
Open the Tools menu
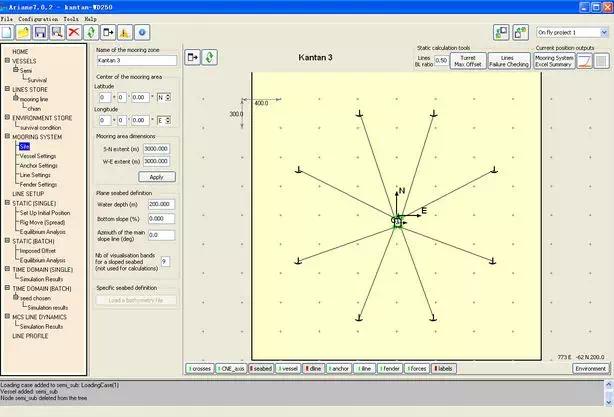coord(71,18)
